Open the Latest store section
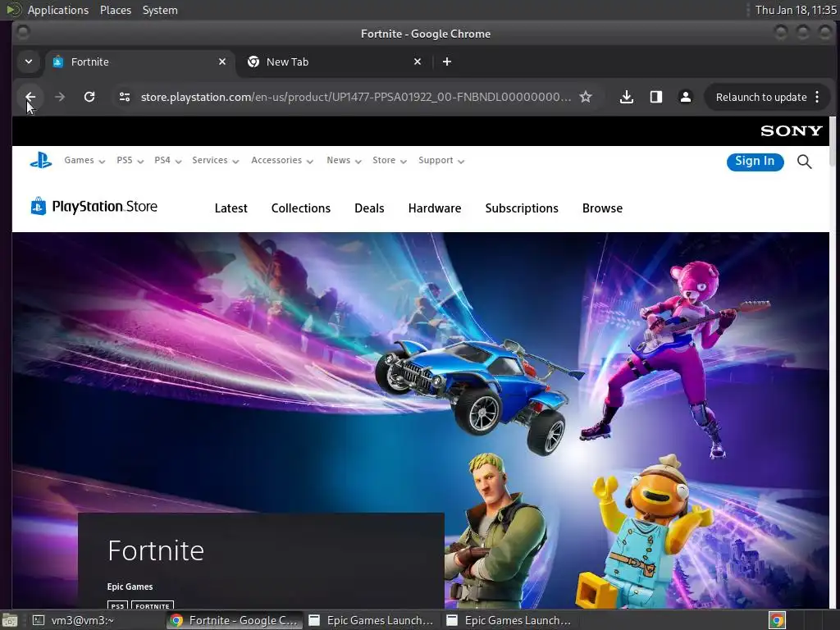The width and height of the screenshot is (840, 630). coord(231,208)
